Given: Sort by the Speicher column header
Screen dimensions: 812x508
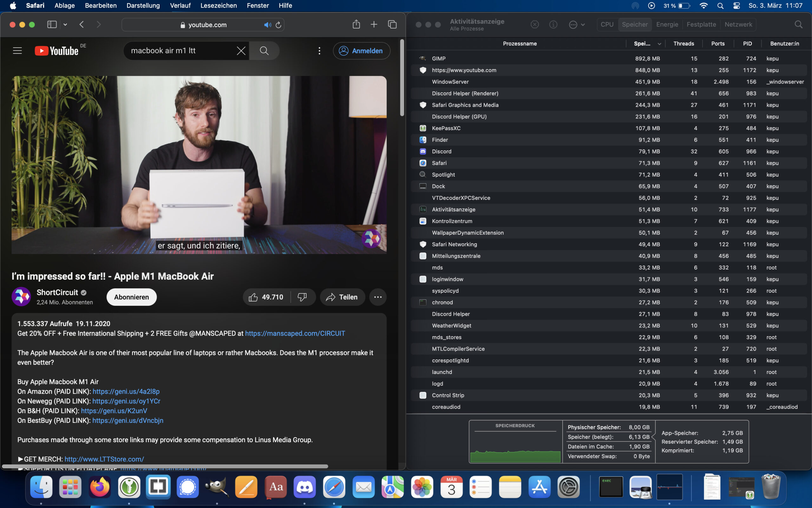Looking at the screenshot, I should tap(645, 44).
